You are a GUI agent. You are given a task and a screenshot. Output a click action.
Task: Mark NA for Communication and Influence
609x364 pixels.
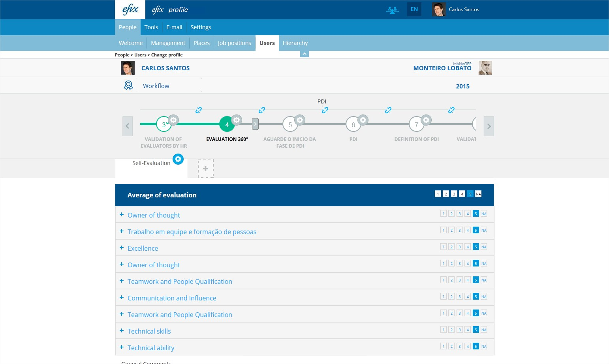[x=483, y=296]
